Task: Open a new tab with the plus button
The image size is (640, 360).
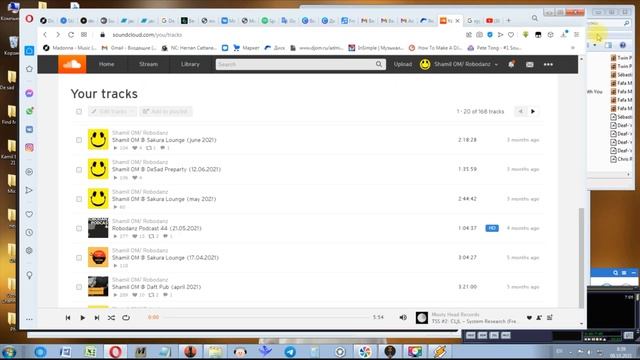Action: pyautogui.click(x=509, y=20)
